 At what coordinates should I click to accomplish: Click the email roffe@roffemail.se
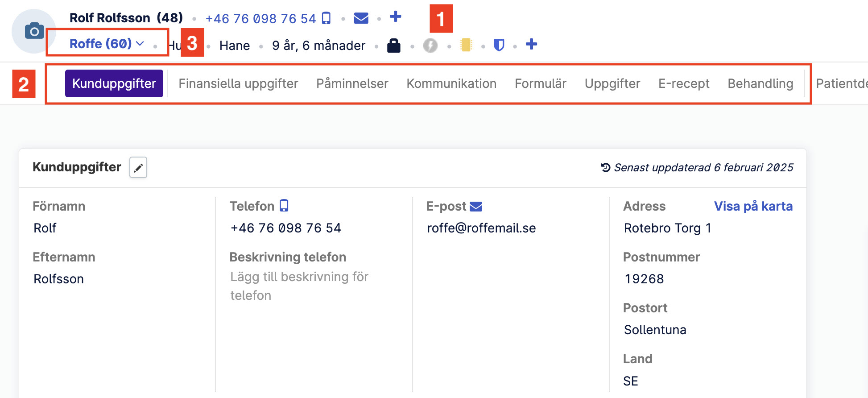pos(481,228)
